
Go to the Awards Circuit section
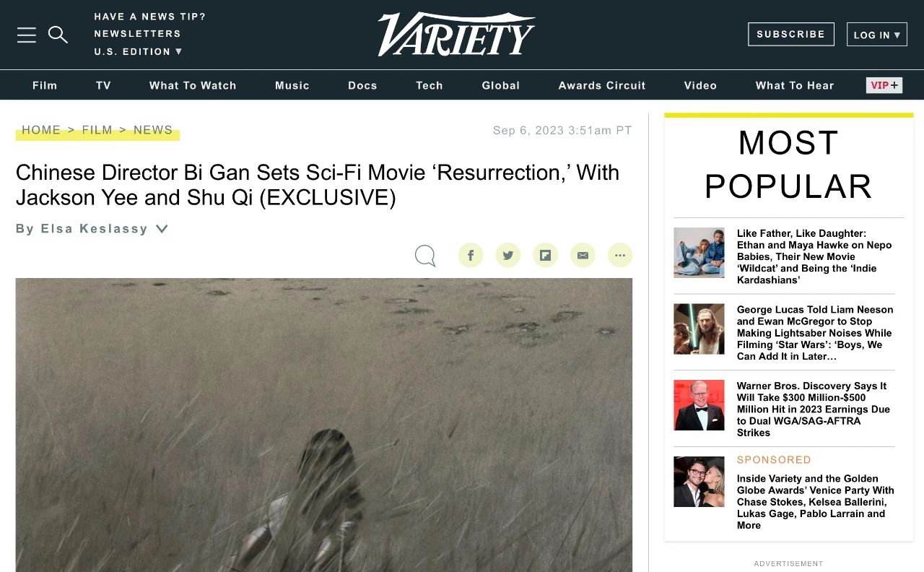[x=602, y=85]
